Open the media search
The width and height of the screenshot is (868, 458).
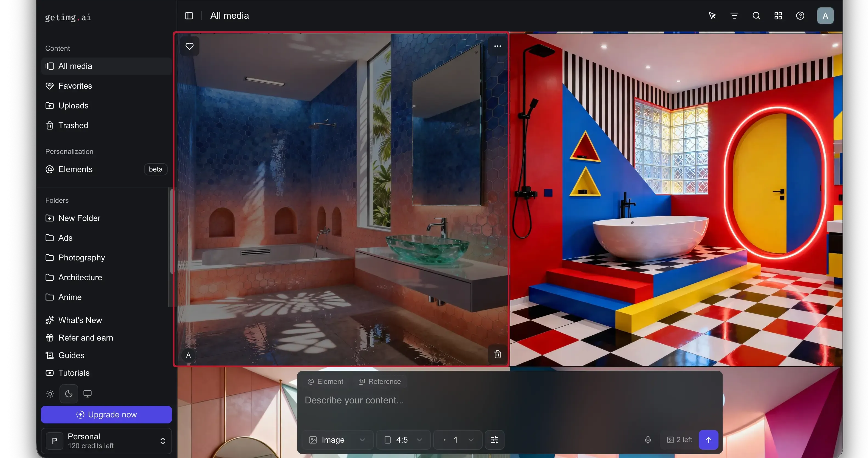pos(756,16)
